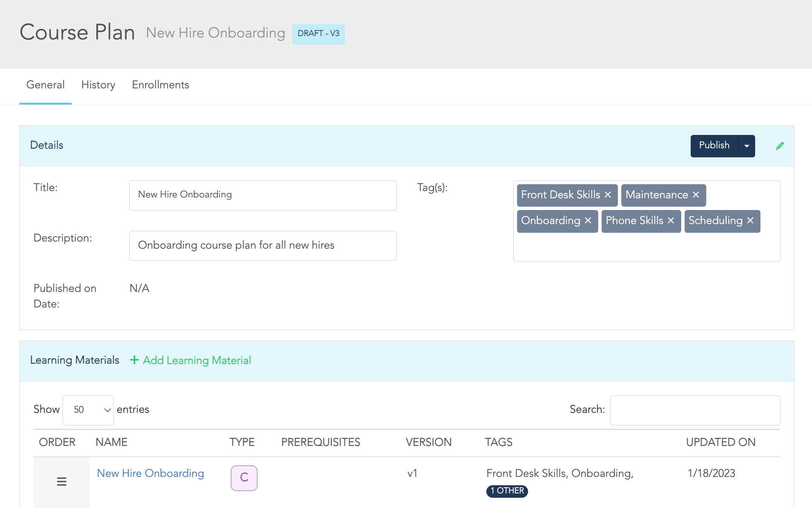
Task: Remove the Onboarding tag
Action: click(x=588, y=221)
